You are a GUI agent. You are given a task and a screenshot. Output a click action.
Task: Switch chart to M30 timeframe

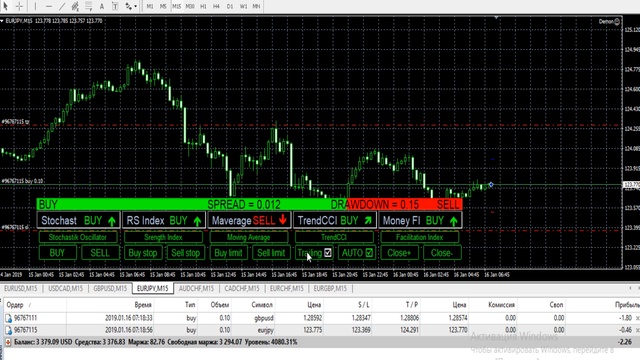190,6
